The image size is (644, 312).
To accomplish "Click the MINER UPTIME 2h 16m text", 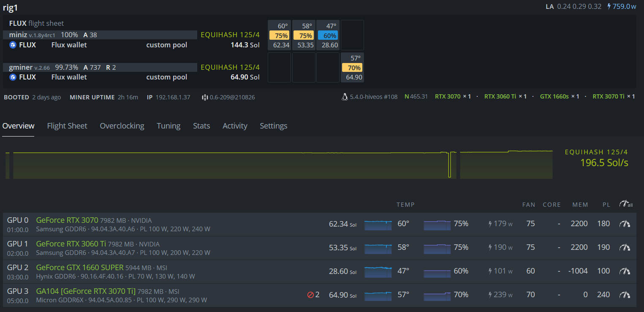I will click(104, 97).
